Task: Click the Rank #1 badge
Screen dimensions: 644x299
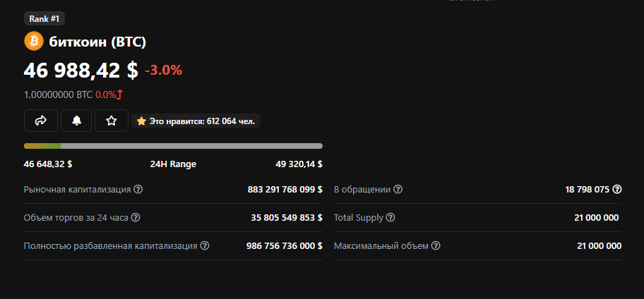Action: pyautogui.click(x=44, y=19)
